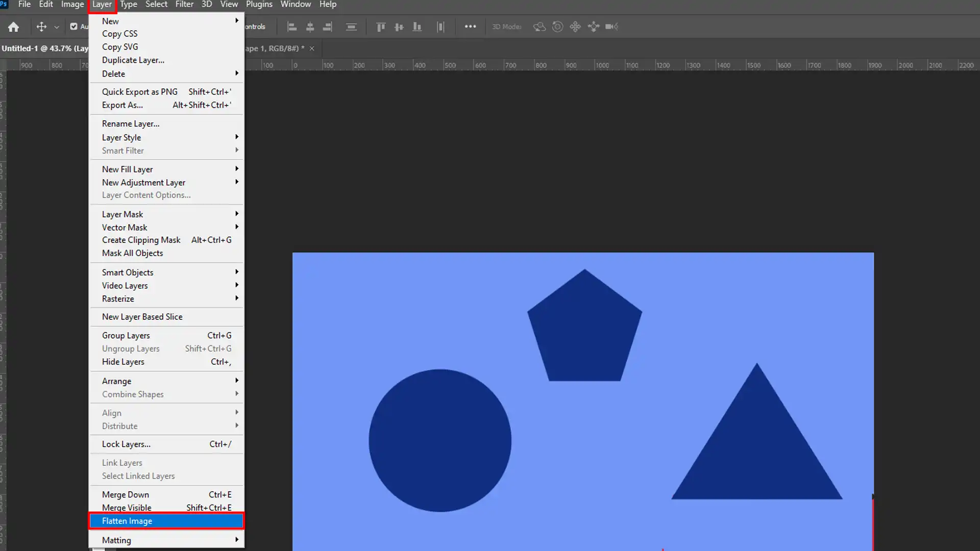Choose Create Clipping Mask
This screenshot has height=551, width=980.
166,240
